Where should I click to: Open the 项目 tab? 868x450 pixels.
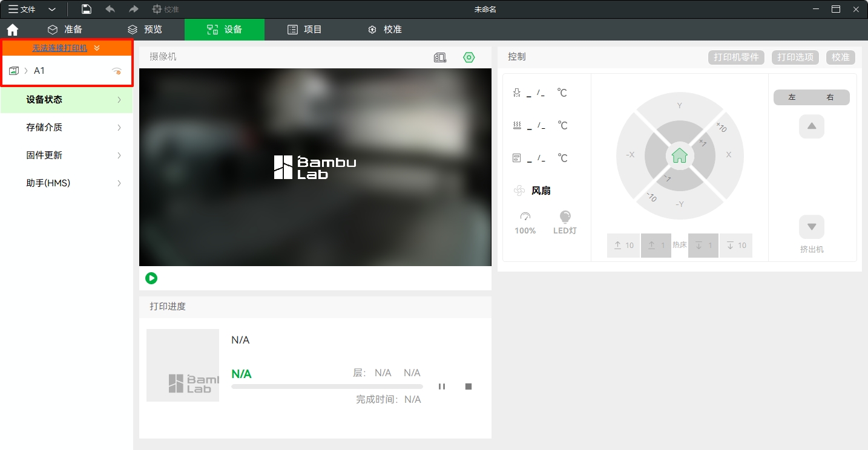pyautogui.click(x=304, y=30)
